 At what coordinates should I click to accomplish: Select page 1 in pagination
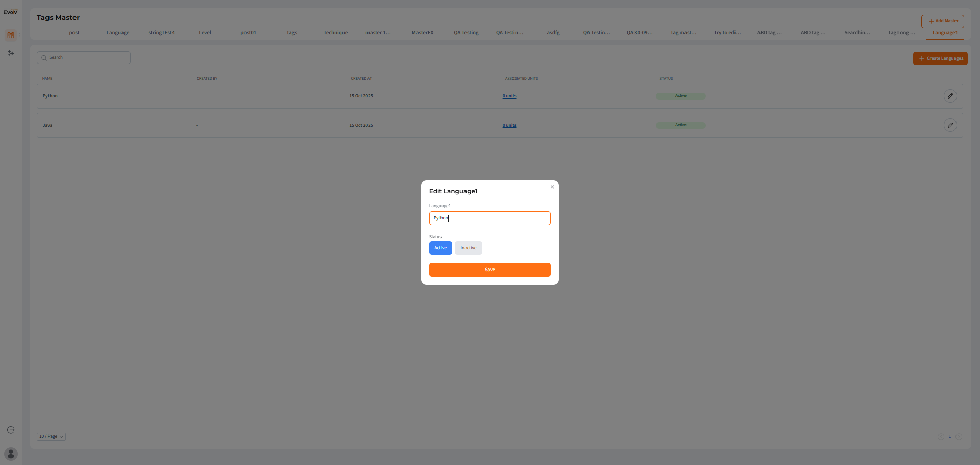pos(950,437)
